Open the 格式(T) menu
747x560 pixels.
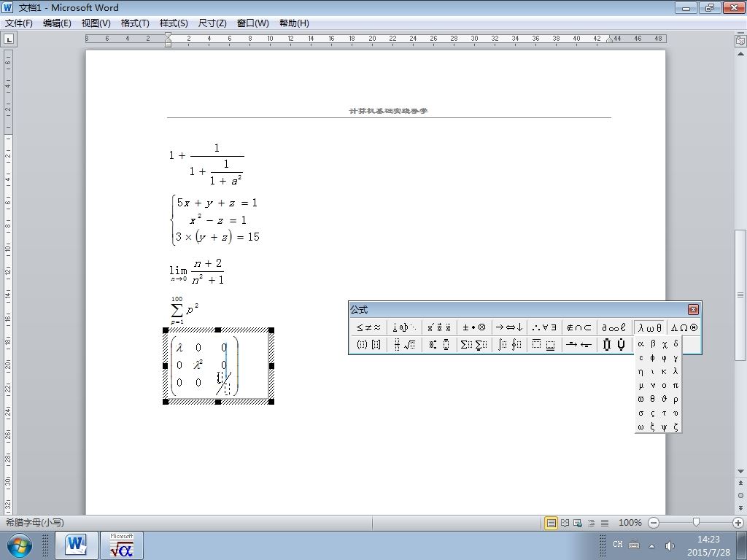click(135, 23)
